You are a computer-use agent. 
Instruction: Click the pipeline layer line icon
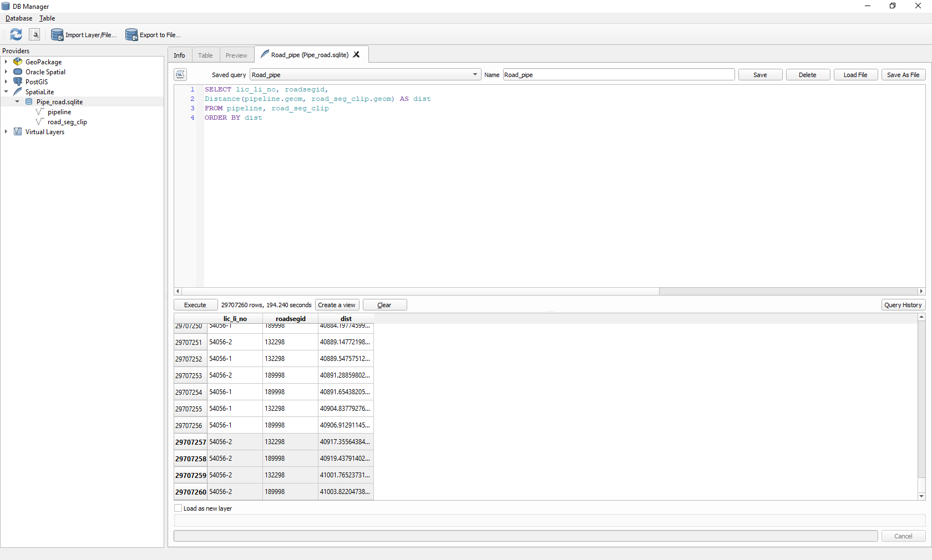40,111
